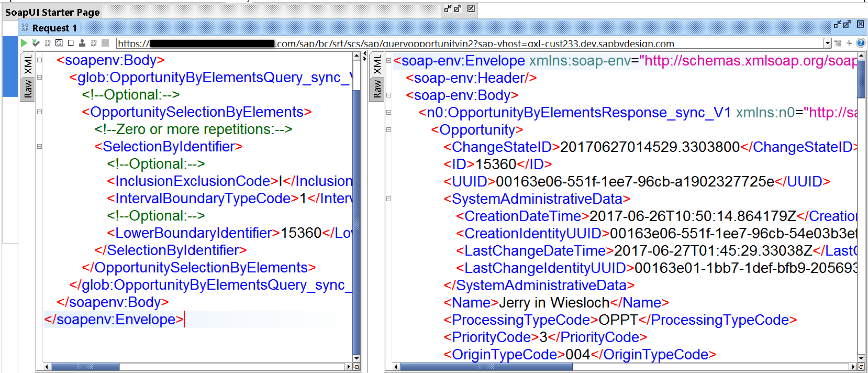Collapse SelectionByIdentifier node

pyautogui.click(x=39, y=147)
